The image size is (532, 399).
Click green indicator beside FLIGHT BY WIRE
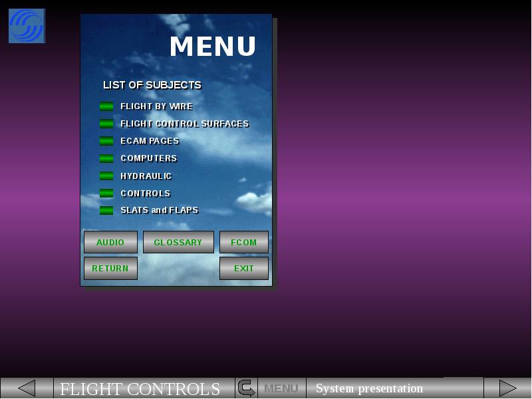click(106, 106)
